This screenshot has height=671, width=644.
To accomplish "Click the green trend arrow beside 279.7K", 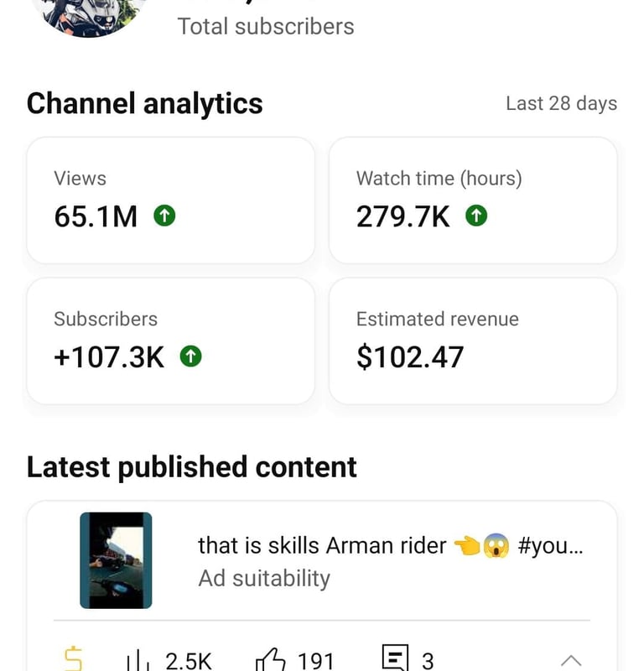I will tap(476, 217).
